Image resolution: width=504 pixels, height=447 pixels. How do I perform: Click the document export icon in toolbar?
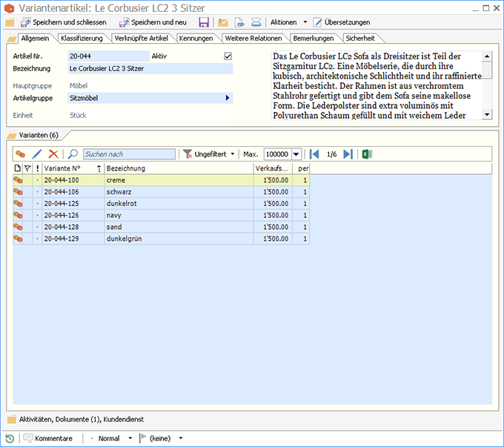[239, 22]
